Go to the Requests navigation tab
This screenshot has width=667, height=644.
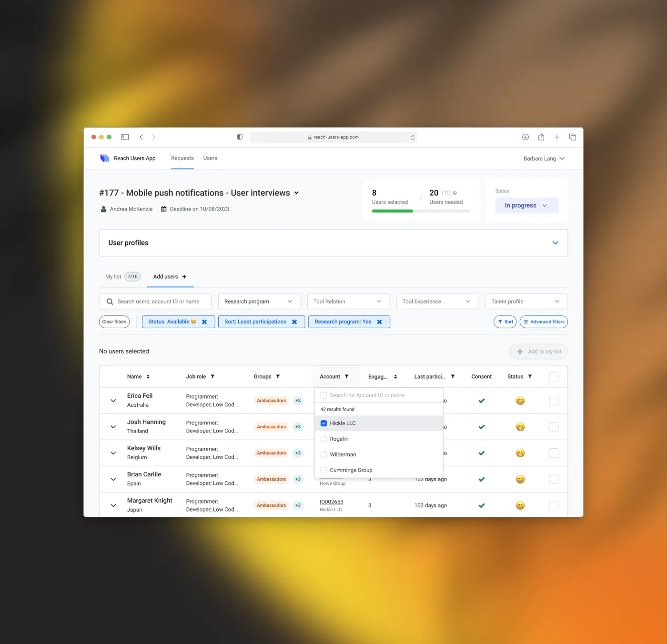182,158
